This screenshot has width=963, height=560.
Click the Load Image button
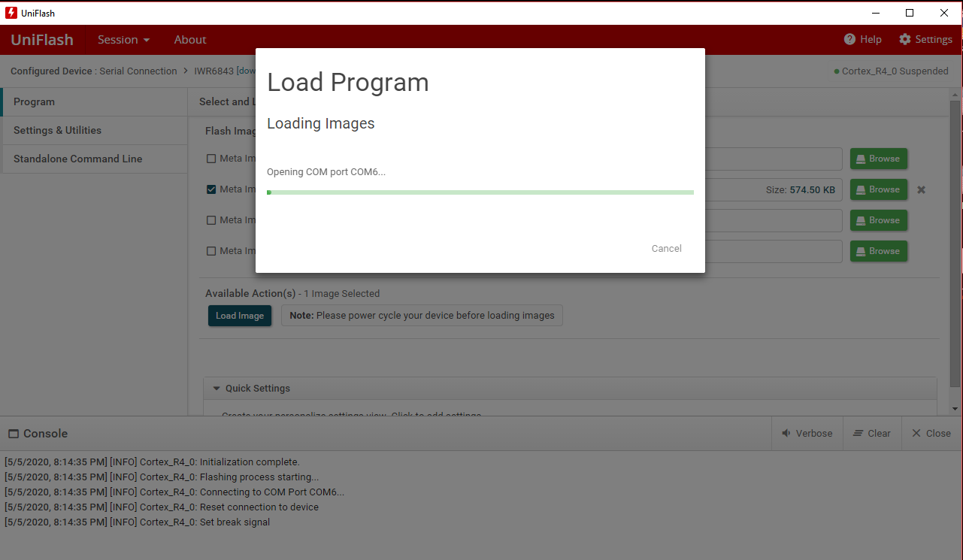(240, 316)
